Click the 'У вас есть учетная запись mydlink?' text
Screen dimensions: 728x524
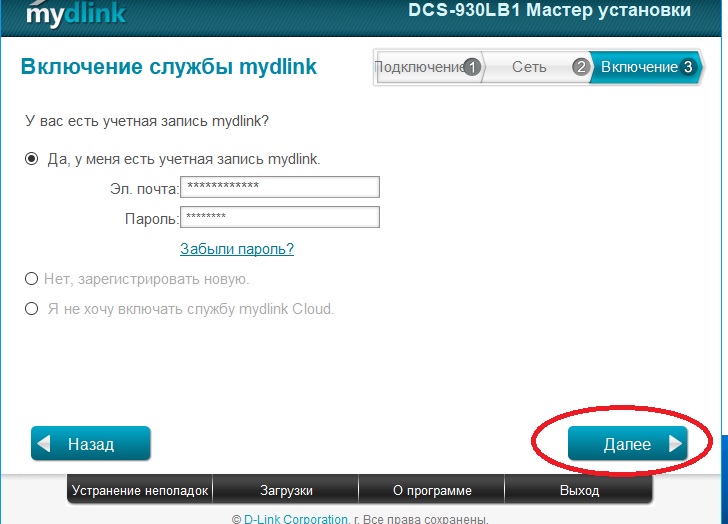(147, 121)
